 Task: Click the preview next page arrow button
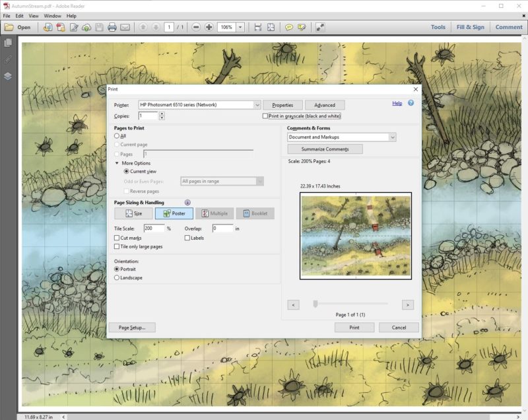(x=408, y=305)
